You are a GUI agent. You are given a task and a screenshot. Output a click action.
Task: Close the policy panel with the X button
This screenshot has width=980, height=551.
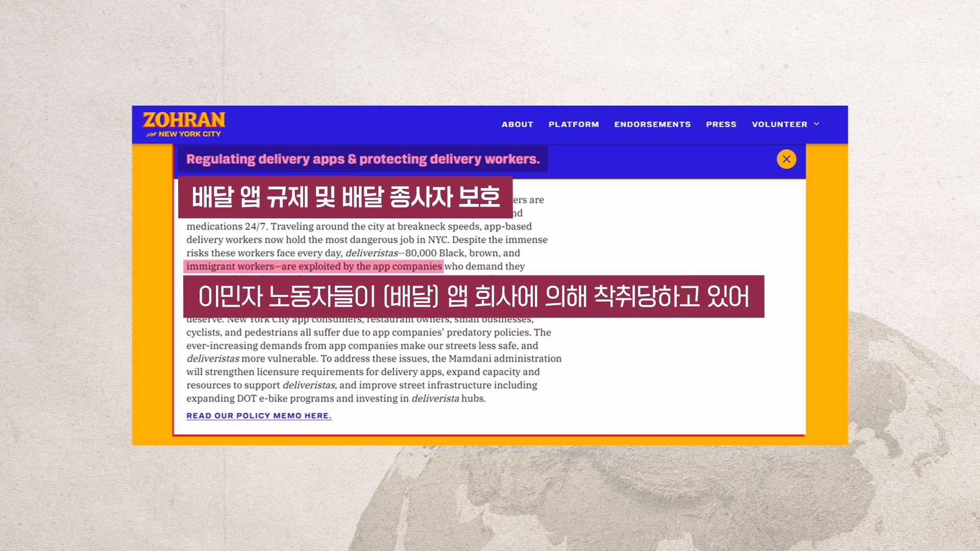coord(786,159)
